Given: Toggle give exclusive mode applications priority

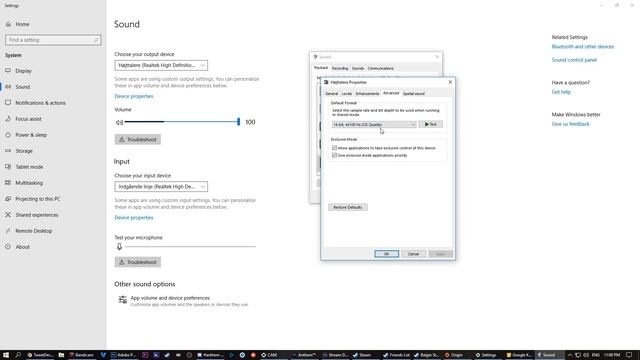Looking at the screenshot, I should tap(334, 155).
